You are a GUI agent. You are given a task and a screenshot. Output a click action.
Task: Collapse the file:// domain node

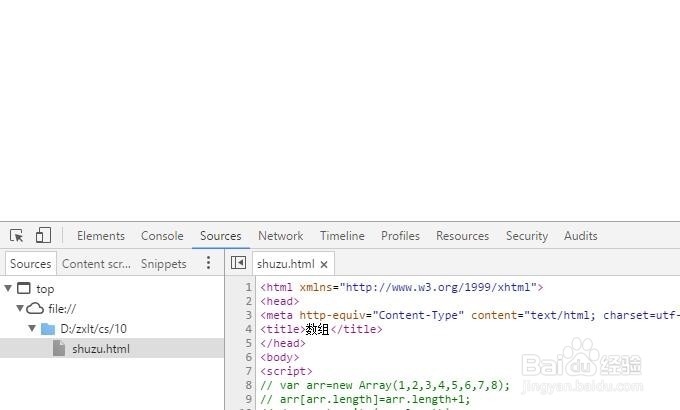tap(20, 308)
